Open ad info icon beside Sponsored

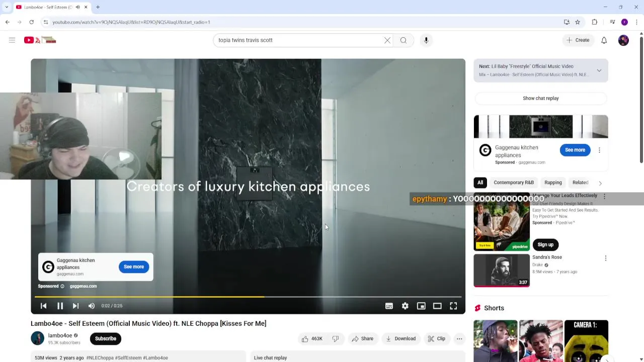click(62, 286)
